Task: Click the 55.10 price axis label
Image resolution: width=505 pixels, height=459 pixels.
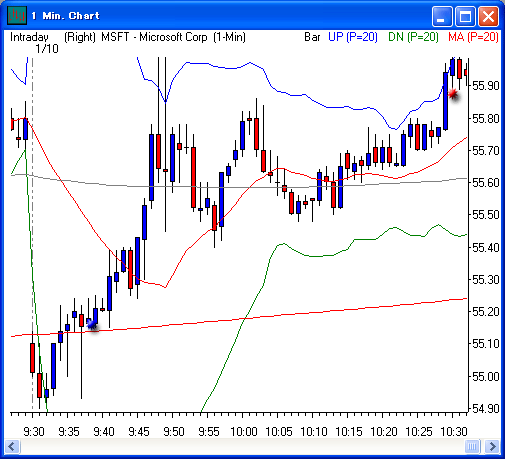Action: 486,344
